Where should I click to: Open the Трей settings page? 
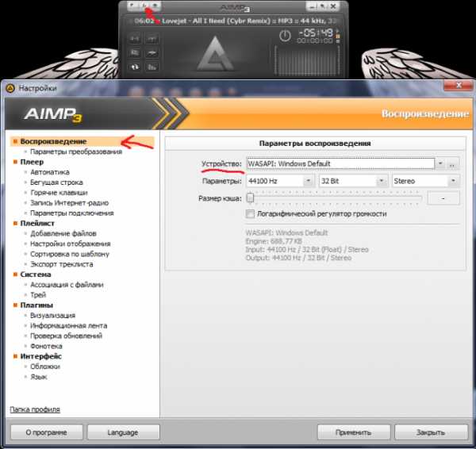[x=38, y=295]
